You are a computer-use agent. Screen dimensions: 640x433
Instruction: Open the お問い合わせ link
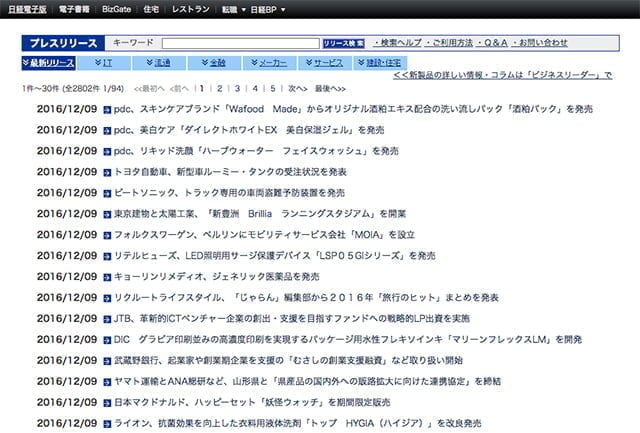coord(539,43)
